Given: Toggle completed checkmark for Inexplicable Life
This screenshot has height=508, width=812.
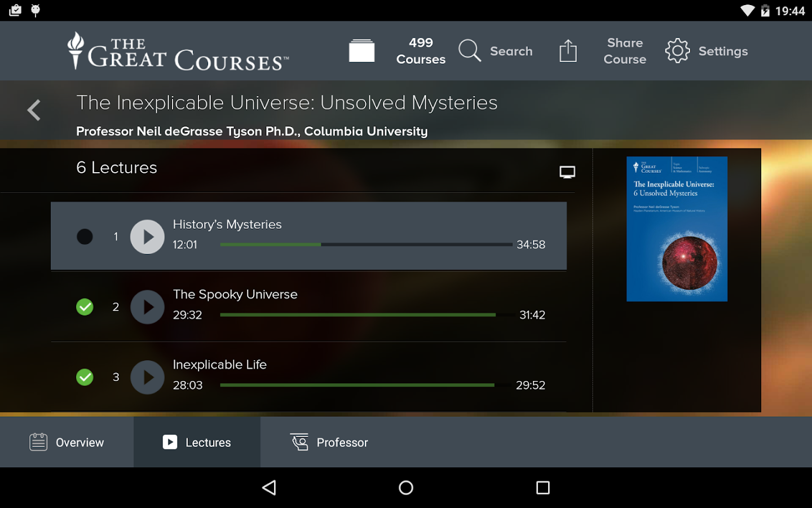Looking at the screenshot, I should coord(85,377).
